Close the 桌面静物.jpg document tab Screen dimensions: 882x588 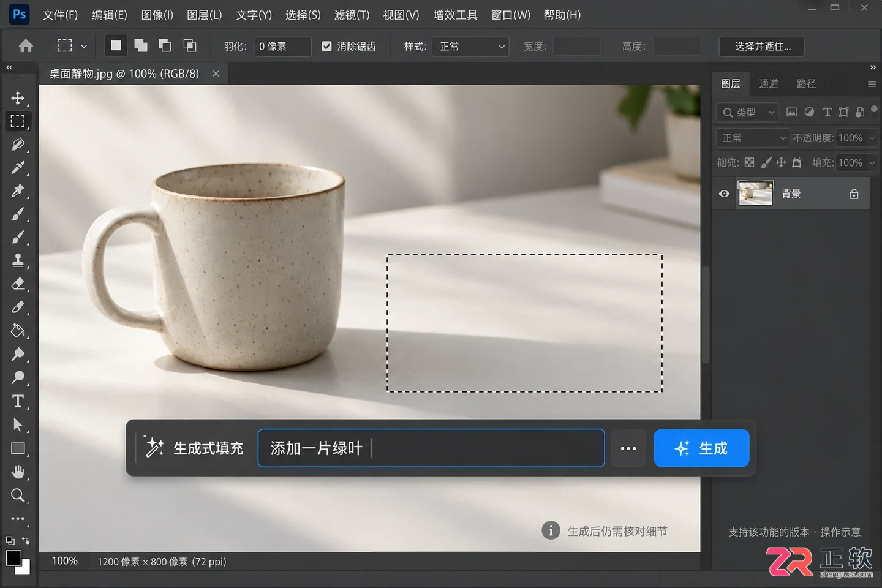[x=216, y=73]
